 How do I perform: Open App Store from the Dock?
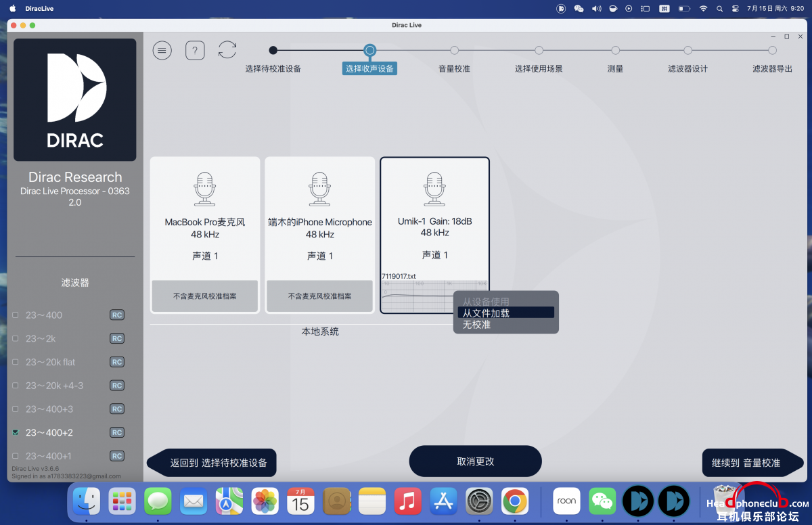coord(443,501)
